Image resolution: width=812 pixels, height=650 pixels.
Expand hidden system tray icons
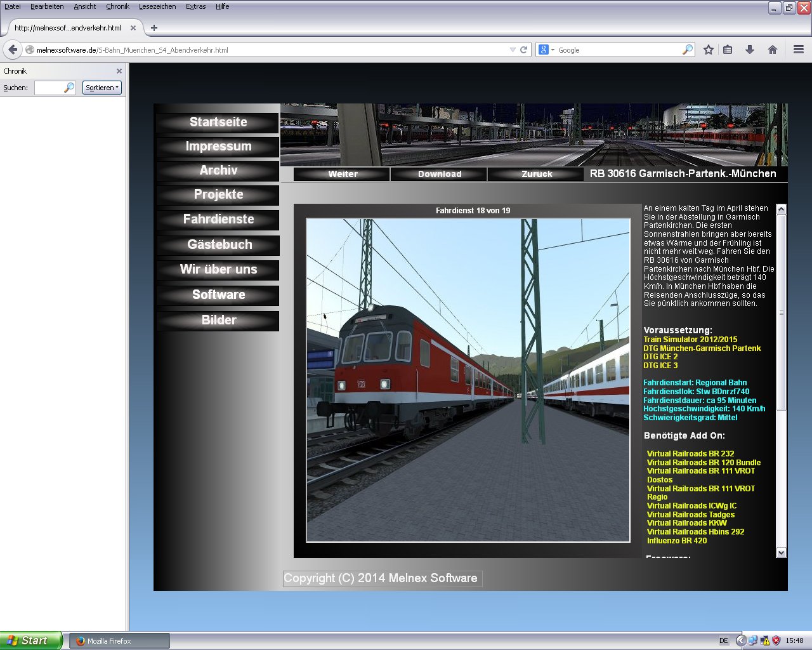coord(740,640)
